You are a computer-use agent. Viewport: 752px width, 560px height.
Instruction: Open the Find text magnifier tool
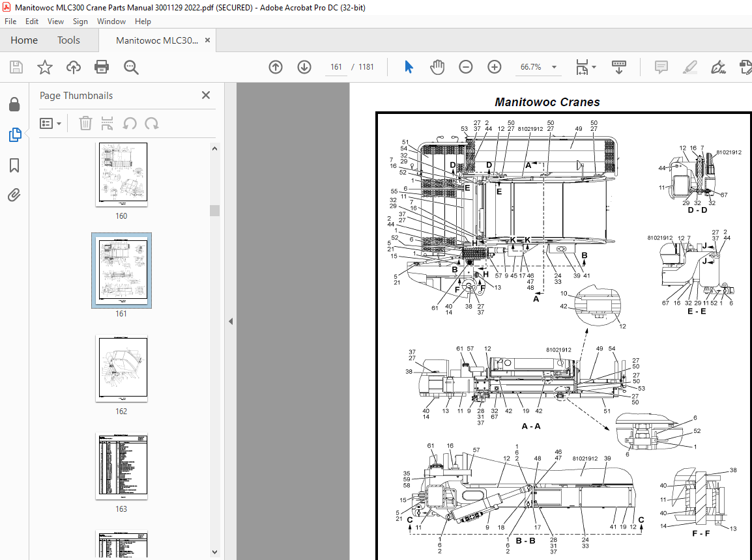pyautogui.click(x=131, y=67)
